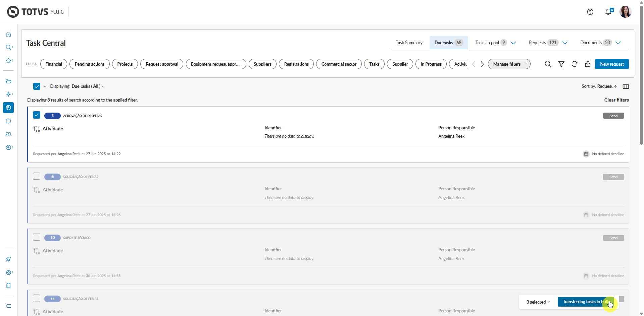The width and height of the screenshot is (644, 316).
Task: Refresh the task list
Action: coord(575,64)
